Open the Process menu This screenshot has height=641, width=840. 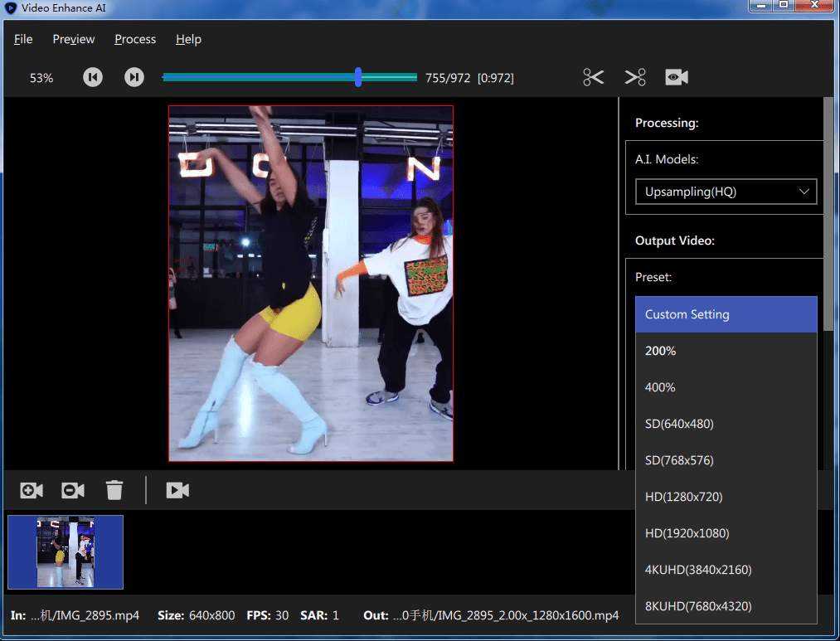(135, 39)
